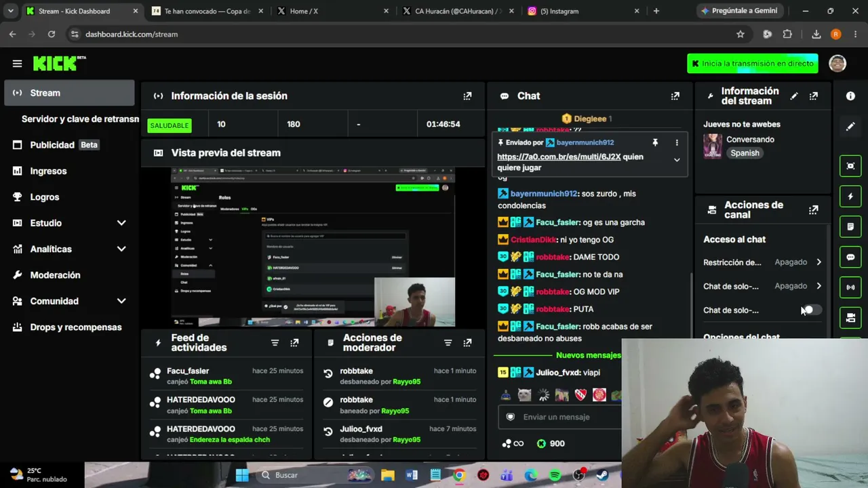Unpin the pinned chat message
Image resolution: width=868 pixels, height=488 pixels.
pos(655,142)
